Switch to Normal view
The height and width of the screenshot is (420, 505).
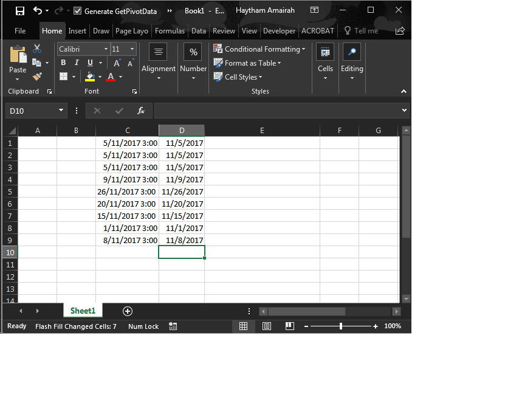click(244, 326)
